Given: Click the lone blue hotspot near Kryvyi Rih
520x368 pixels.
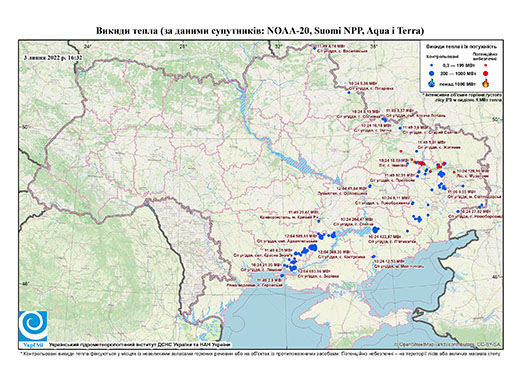Looking at the screenshot, I should click(x=318, y=221).
